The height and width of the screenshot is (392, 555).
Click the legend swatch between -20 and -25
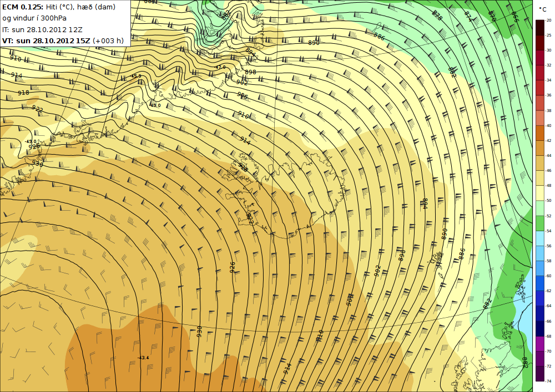[540, 28]
